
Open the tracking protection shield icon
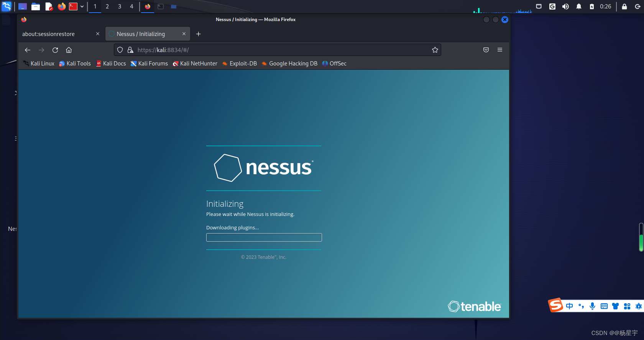point(120,50)
